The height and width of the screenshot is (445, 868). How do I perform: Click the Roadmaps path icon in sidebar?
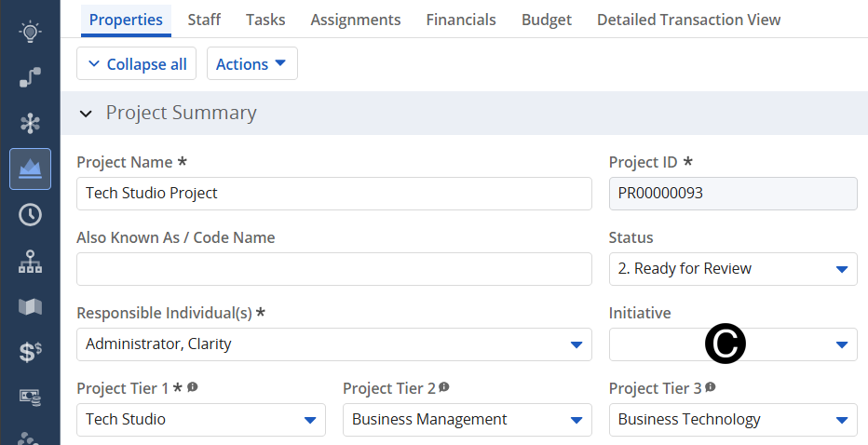pos(30,78)
